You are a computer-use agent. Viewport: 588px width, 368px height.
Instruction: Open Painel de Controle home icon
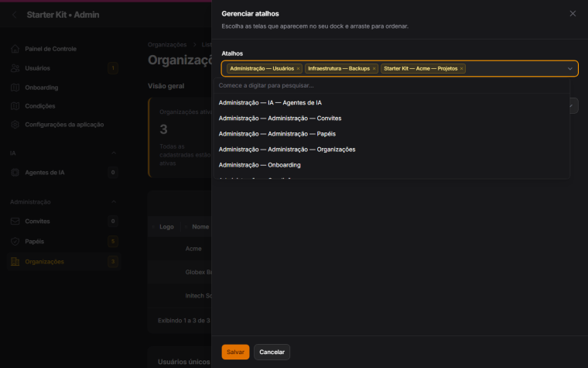(15, 49)
